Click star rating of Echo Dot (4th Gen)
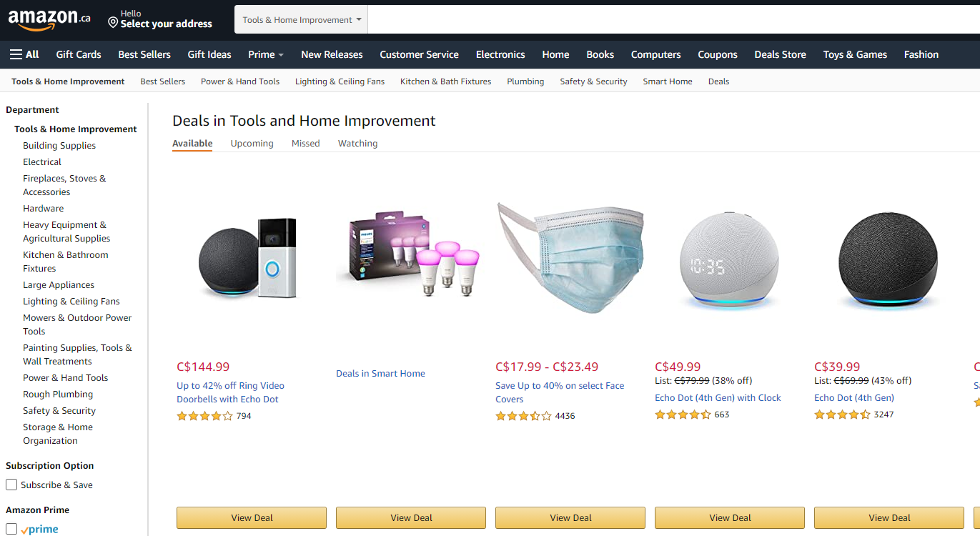 pyautogui.click(x=842, y=415)
